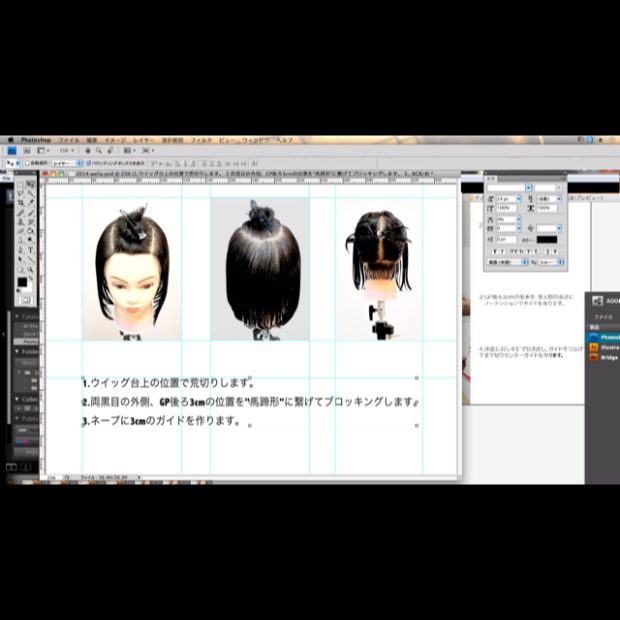
Task: Uncheck バウンディングボックスを表示 checkbox
Action: 89,163
